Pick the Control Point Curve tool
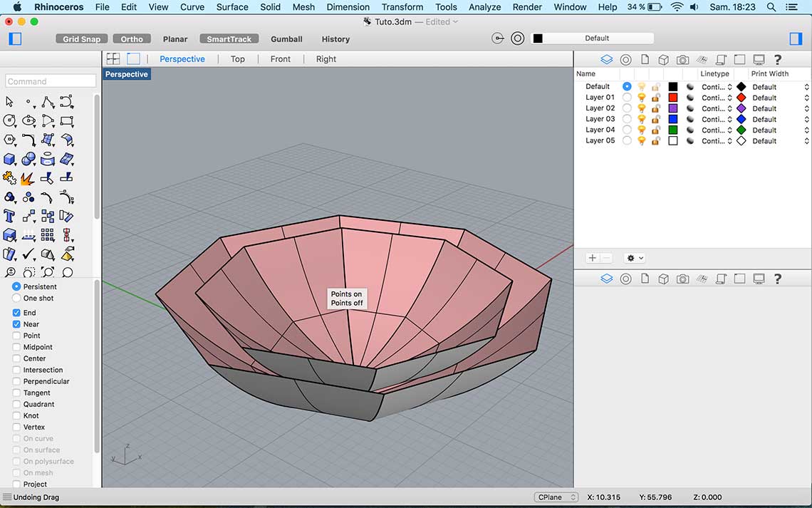Viewport: 812px width, 508px height. pyautogui.click(x=67, y=102)
